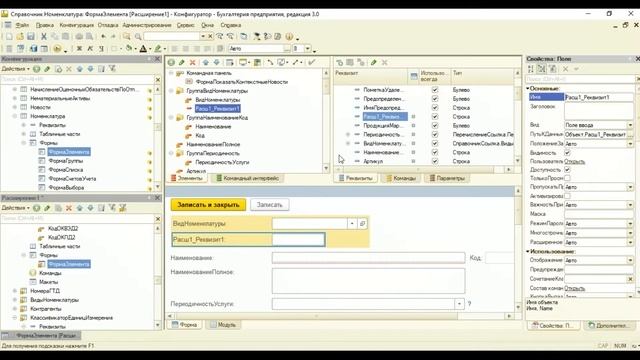Viewport: 640px width, 360px height.
Task: Click red Delete icon in extension panel toolbar
Action: click(69, 208)
